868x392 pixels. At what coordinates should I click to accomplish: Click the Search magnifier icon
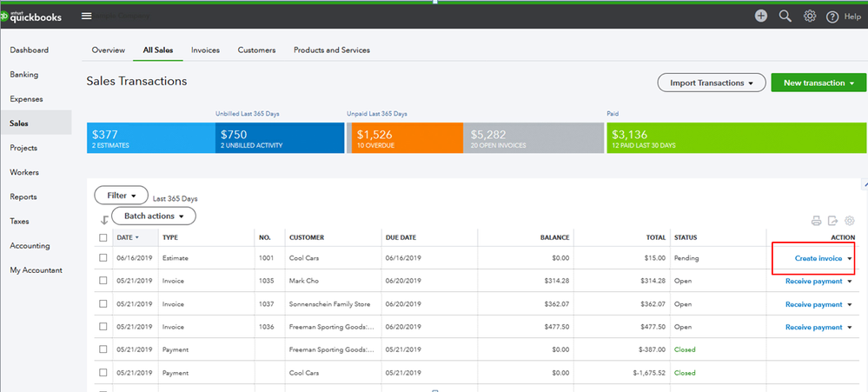coord(785,16)
